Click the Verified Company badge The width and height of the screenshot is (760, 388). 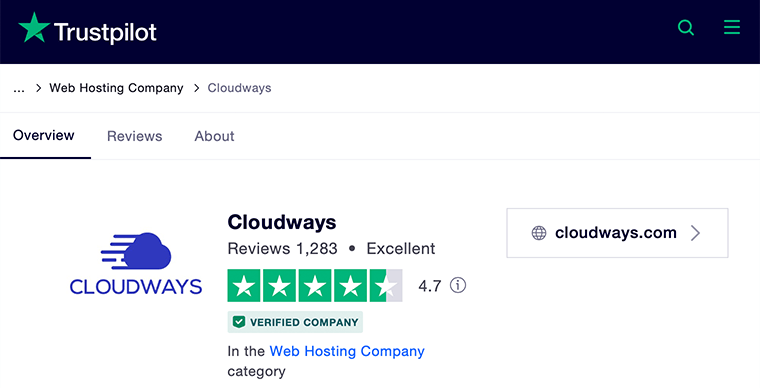[295, 322]
